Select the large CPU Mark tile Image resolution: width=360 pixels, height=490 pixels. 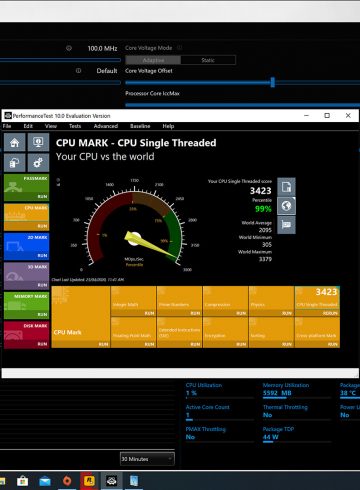click(81, 317)
